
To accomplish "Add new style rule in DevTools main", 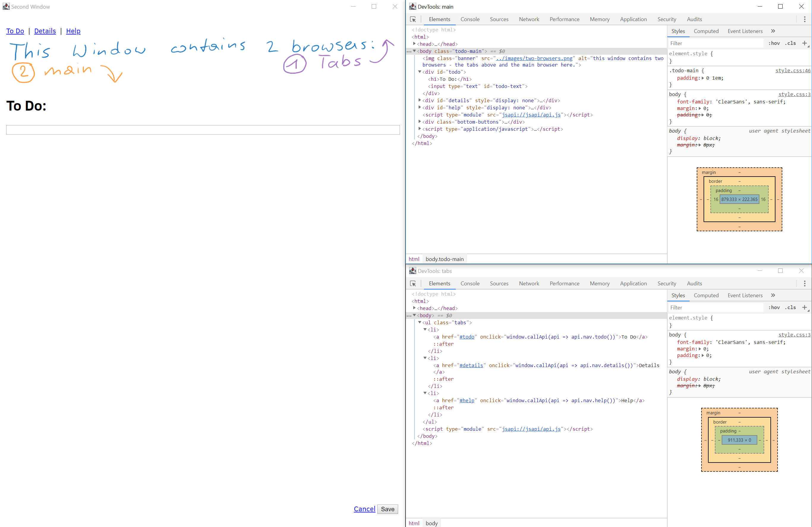I will point(804,43).
